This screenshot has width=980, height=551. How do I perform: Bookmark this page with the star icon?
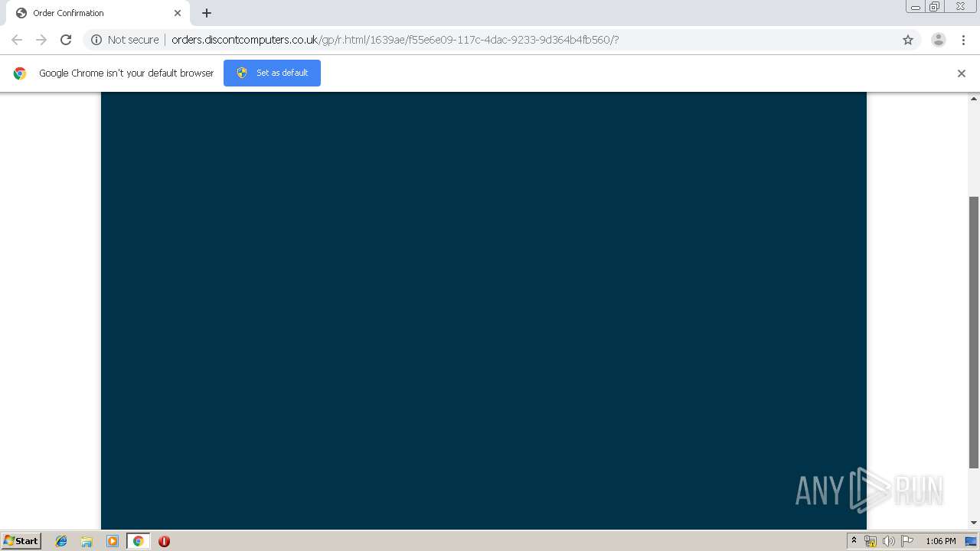click(x=908, y=40)
